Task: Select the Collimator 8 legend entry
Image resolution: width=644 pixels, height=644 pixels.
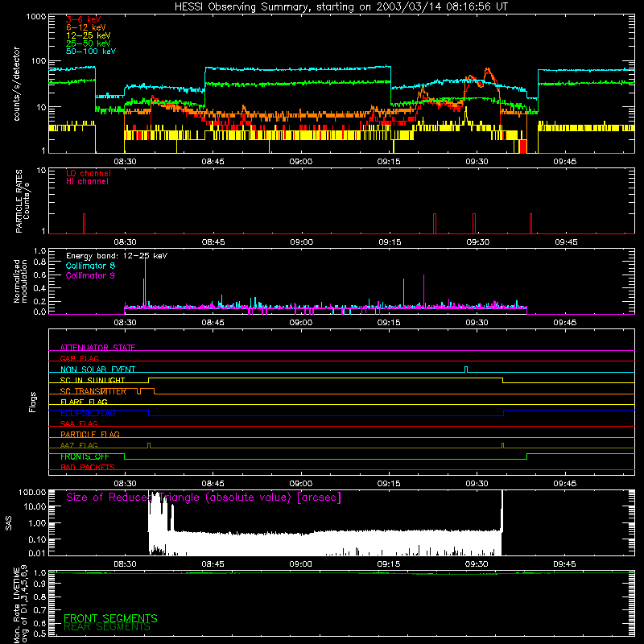Action: point(90,266)
